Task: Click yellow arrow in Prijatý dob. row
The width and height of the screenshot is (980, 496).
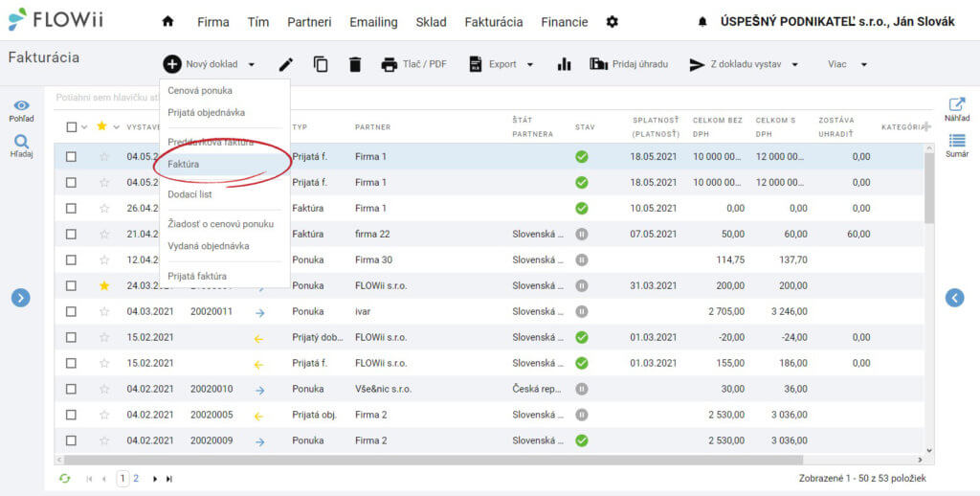Action: coord(258,338)
